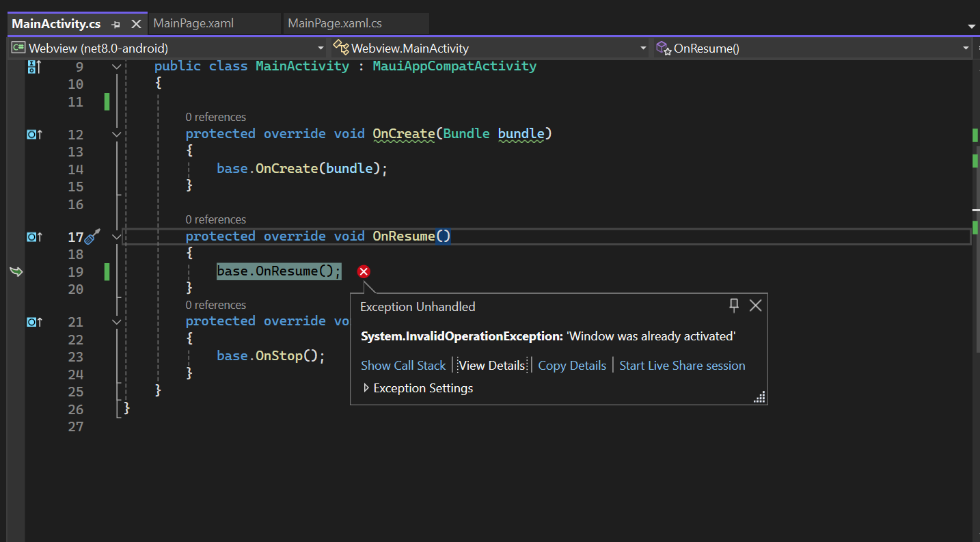Click the screwdriver quick actions icon
The height and width of the screenshot is (542, 980).
click(93, 236)
